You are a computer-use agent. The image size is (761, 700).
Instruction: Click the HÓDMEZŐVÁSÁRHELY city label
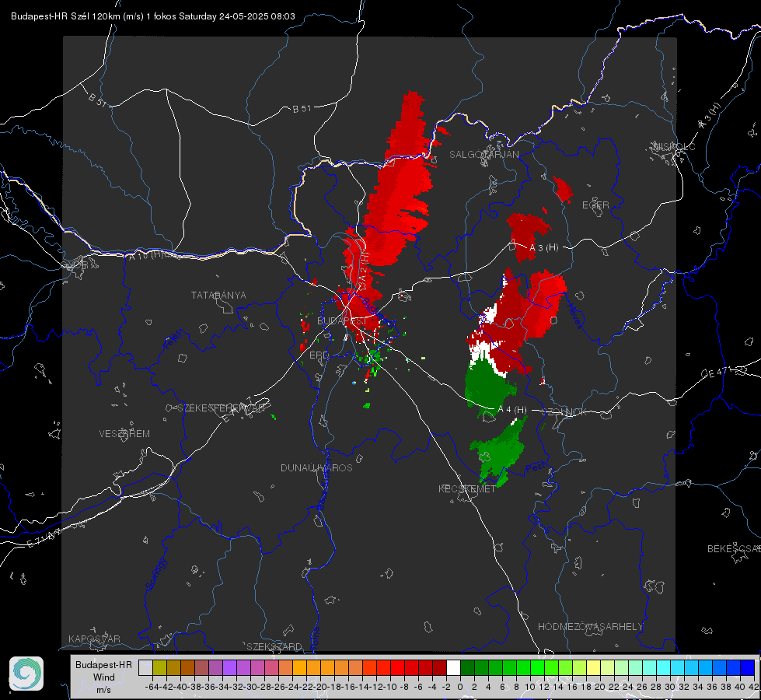click(x=591, y=627)
